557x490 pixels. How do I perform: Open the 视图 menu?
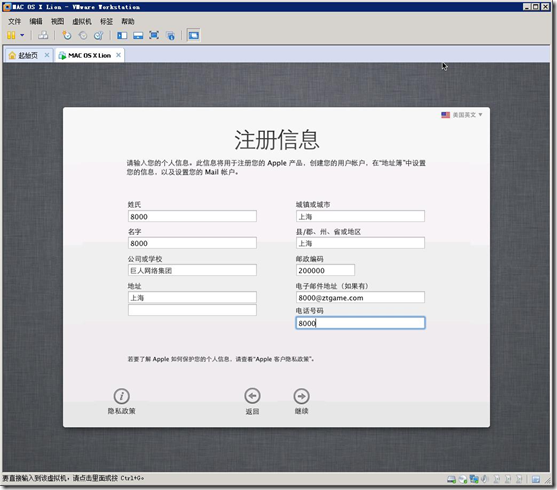(57, 22)
